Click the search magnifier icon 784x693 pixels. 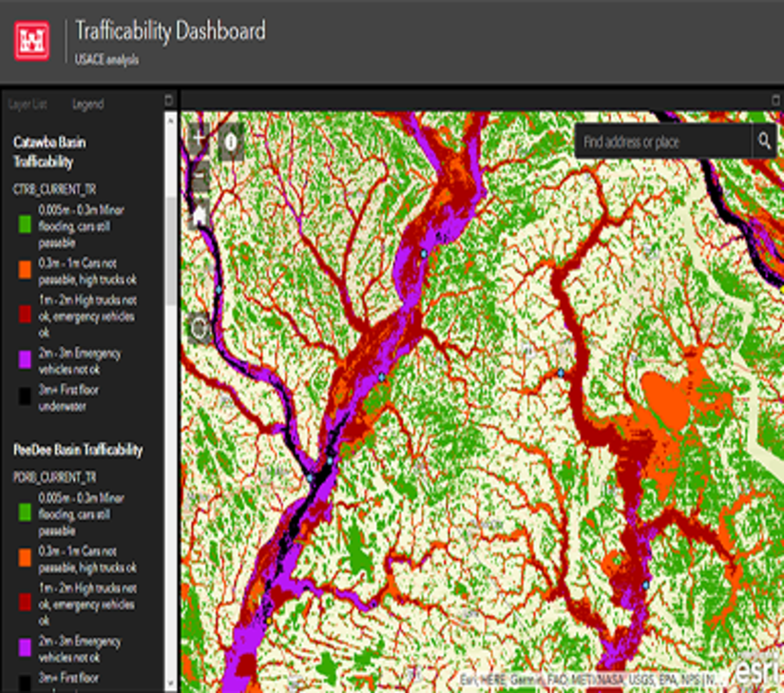[x=765, y=140]
